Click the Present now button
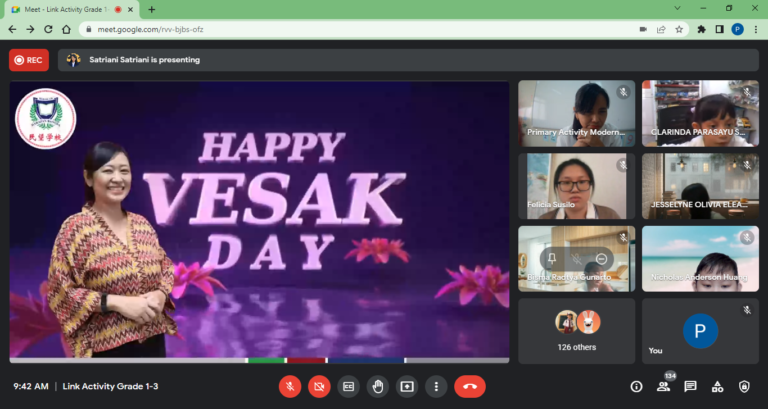This screenshot has width=768, height=409. [x=407, y=386]
